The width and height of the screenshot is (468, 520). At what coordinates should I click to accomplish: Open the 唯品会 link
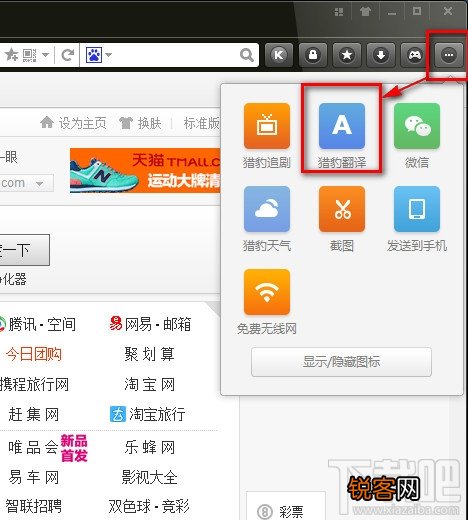[33, 447]
